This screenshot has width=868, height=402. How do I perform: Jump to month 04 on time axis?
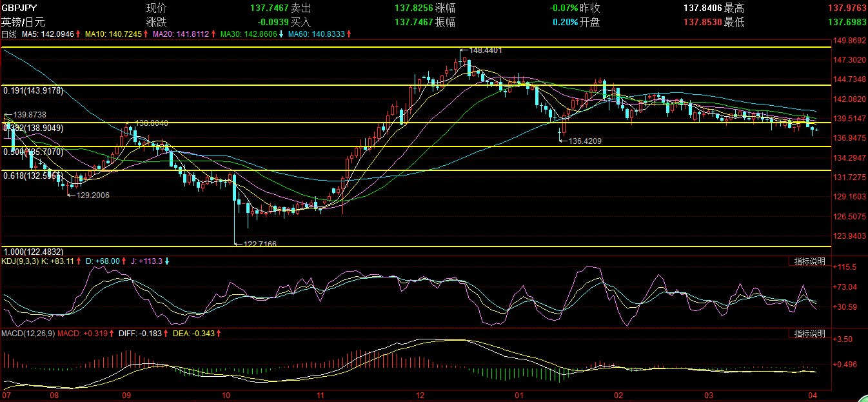point(812,395)
